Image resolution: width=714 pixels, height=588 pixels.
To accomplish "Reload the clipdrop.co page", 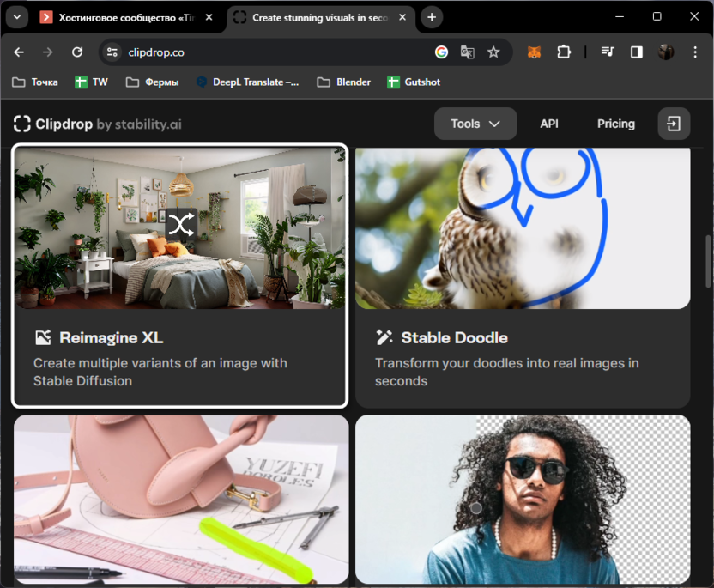I will (x=77, y=52).
